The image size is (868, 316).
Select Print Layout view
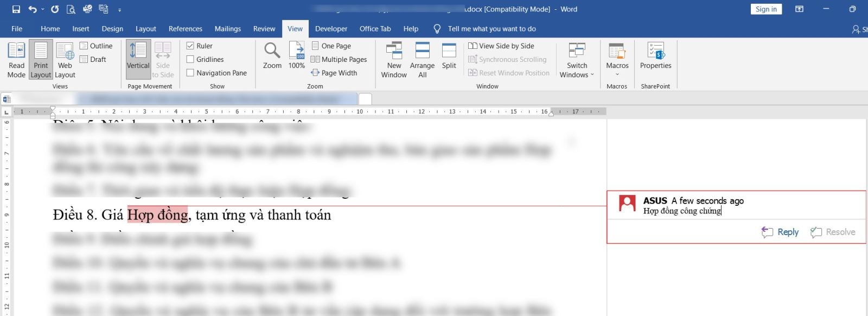[x=41, y=60]
